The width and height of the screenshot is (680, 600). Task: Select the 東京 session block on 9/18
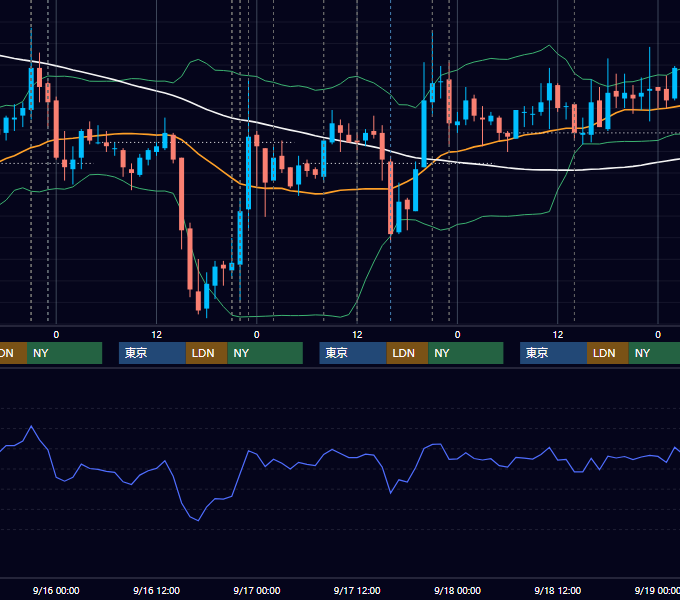553,353
